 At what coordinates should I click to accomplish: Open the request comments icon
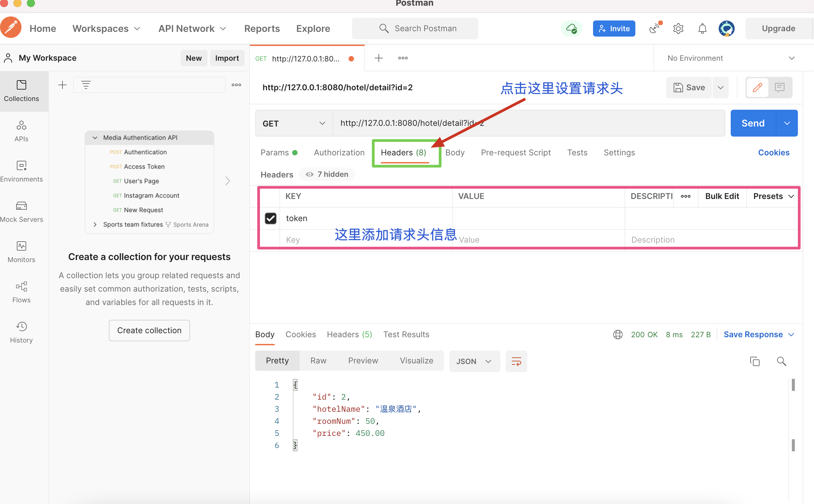[780, 88]
